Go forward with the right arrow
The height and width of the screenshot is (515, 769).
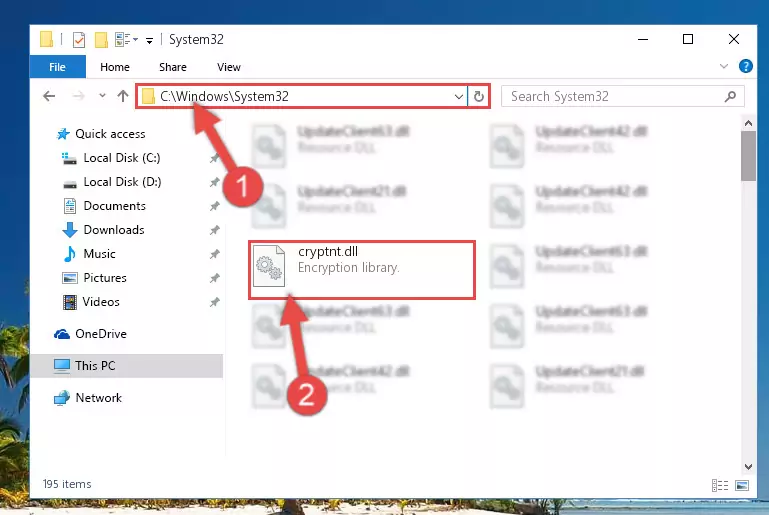pyautogui.click(x=78, y=96)
